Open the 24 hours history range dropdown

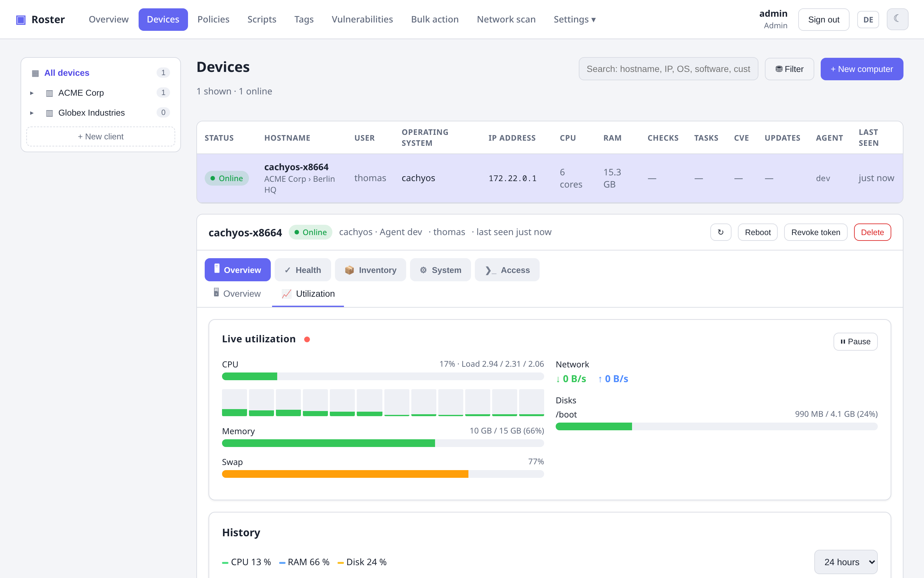[846, 562]
